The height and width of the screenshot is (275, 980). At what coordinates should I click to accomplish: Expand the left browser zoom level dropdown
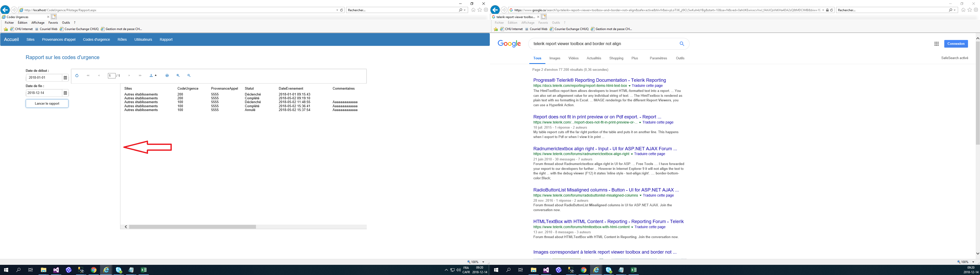[x=483, y=262]
